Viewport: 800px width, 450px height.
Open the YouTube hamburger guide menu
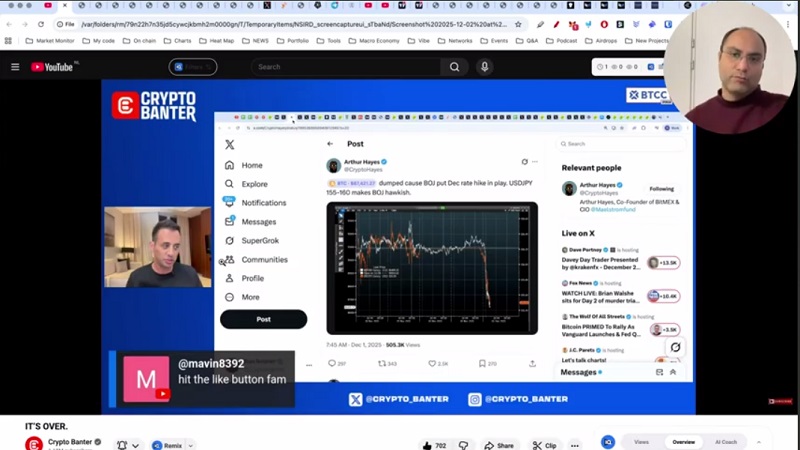pos(15,67)
